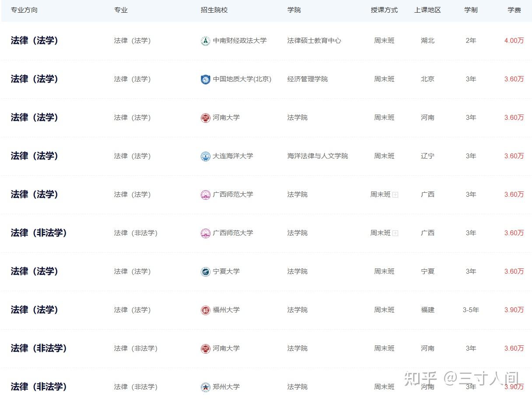
Task: Click the 专业方向 column header
Action: (x=24, y=10)
